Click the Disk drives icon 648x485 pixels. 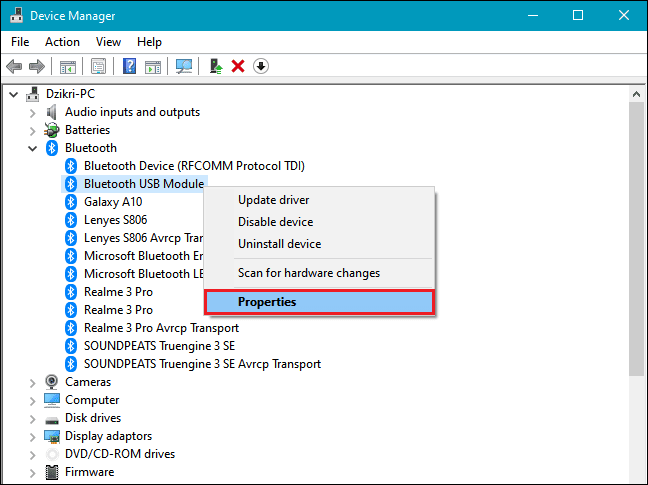(x=52, y=419)
